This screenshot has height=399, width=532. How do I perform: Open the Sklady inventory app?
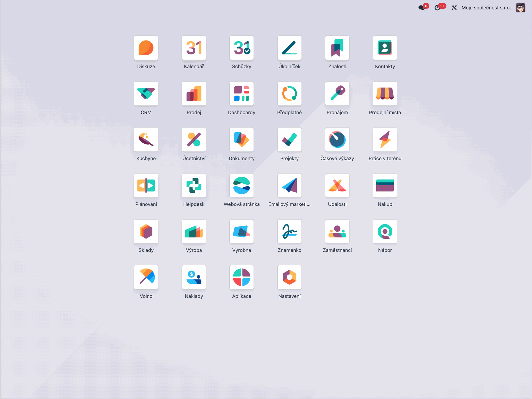click(x=146, y=232)
